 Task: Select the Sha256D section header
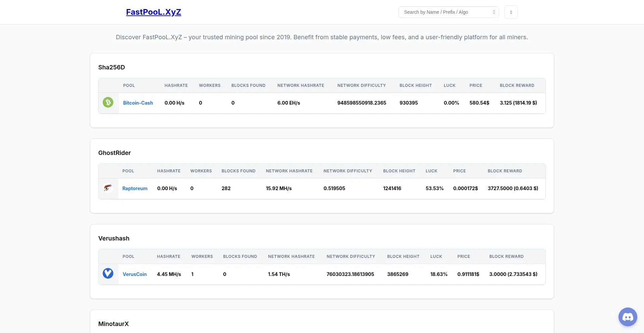pos(111,67)
